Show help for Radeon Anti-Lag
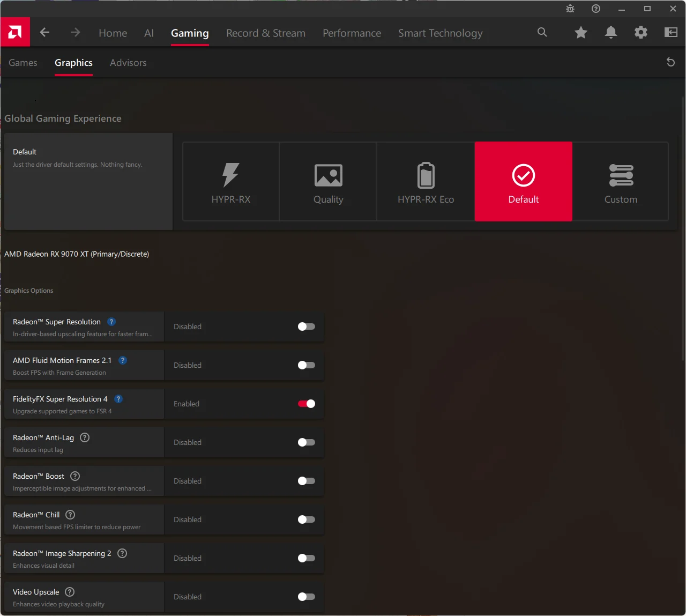This screenshot has width=686, height=616. coord(85,437)
